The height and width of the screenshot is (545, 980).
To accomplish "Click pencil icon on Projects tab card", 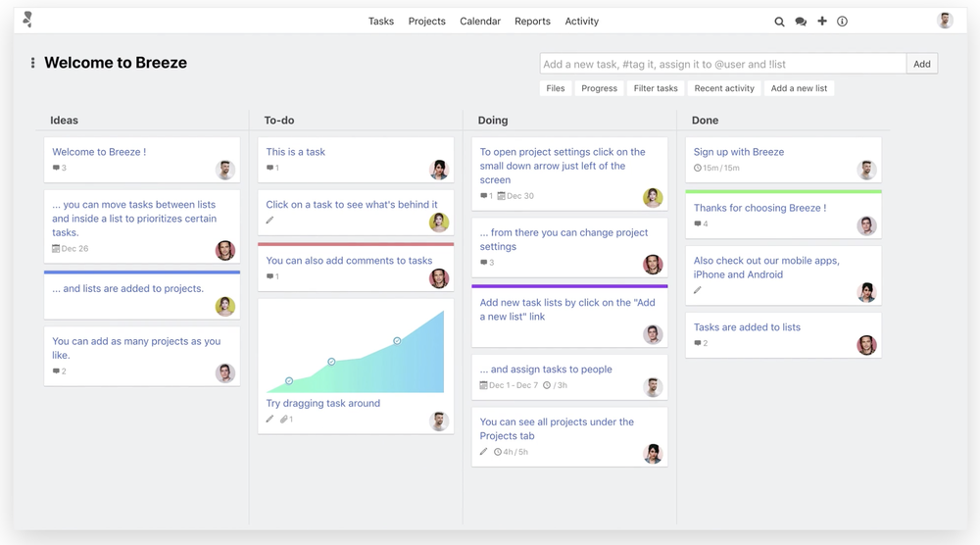I will [x=484, y=451].
